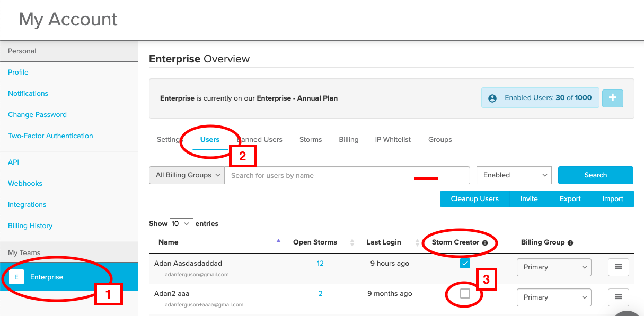Click the blue Search button

tap(596, 175)
